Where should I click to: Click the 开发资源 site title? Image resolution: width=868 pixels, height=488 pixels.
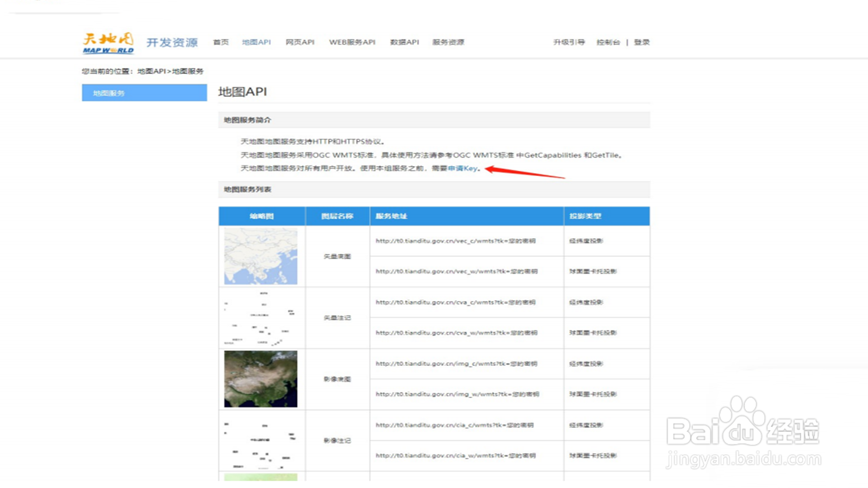coord(172,42)
